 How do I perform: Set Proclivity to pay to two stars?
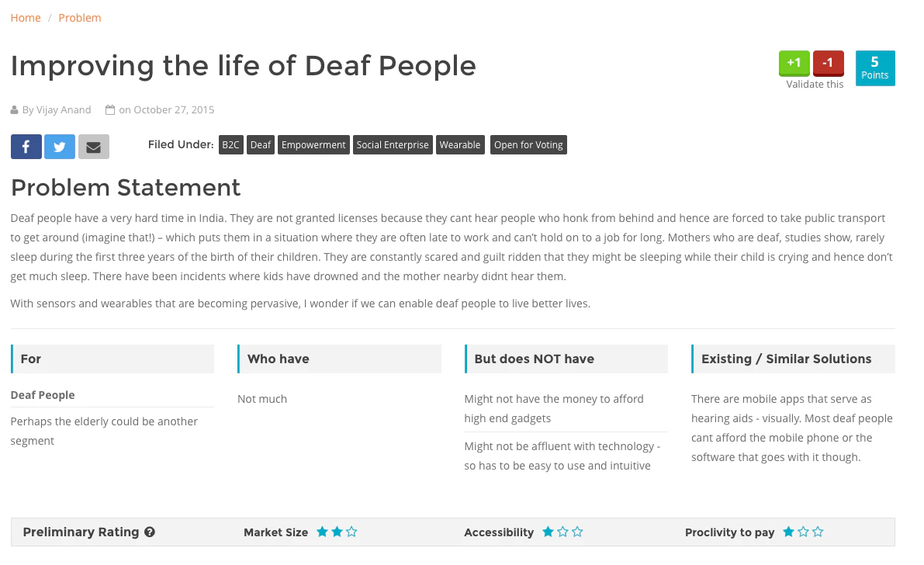pos(803,532)
